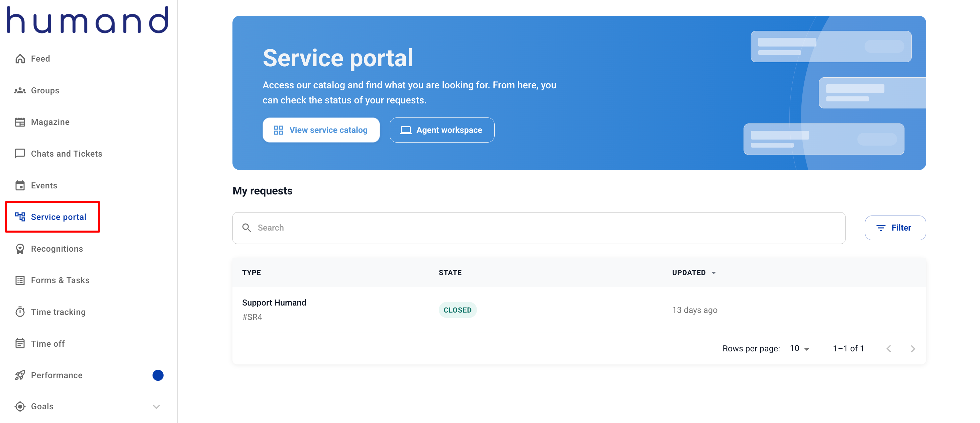Click the Events calendar icon
This screenshot has width=980, height=423.
pos(20,185)
